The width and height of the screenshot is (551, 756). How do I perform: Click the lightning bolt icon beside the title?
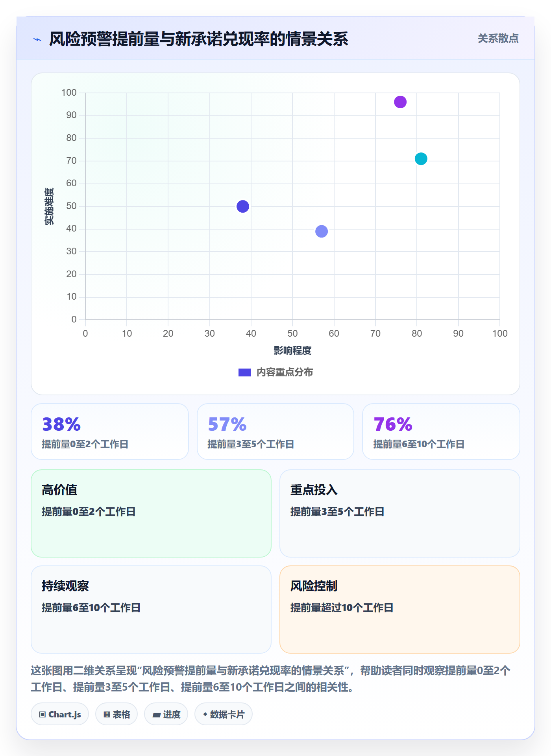pyautogui.click(x=37, y=39)
